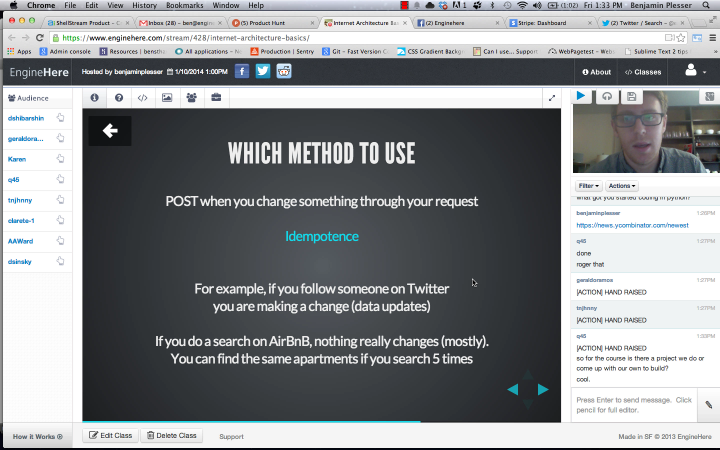Open the code snippet panel icon

[143, 98]
